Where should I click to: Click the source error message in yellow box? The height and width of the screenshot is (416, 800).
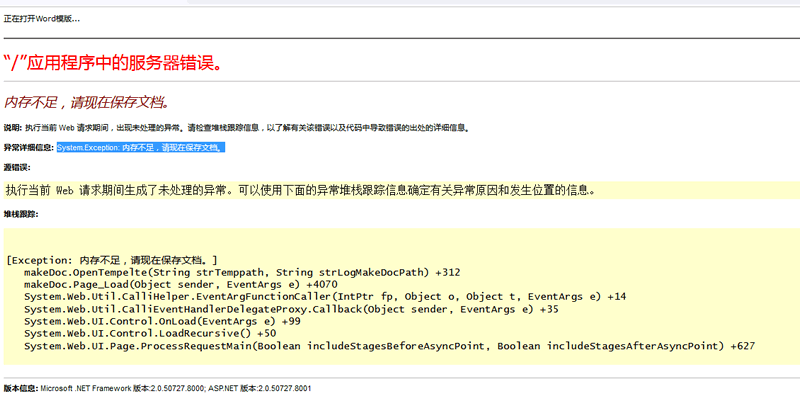point(300,189)
